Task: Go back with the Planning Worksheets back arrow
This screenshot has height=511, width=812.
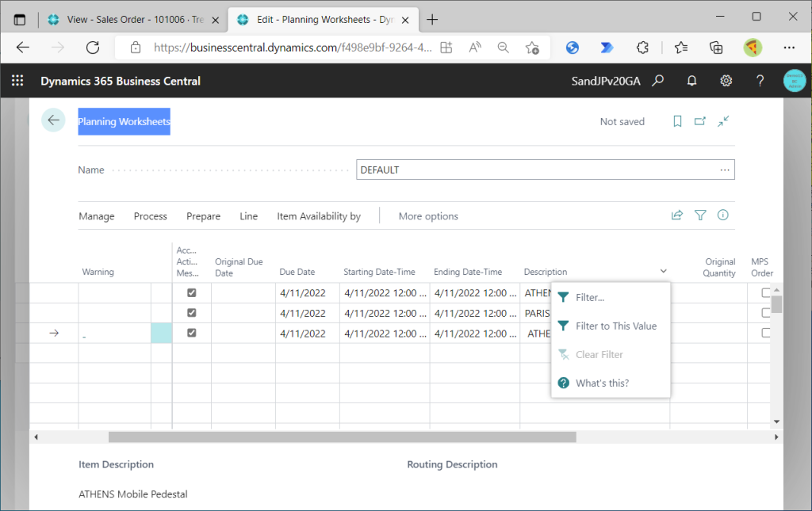Action: click(53, 120)
